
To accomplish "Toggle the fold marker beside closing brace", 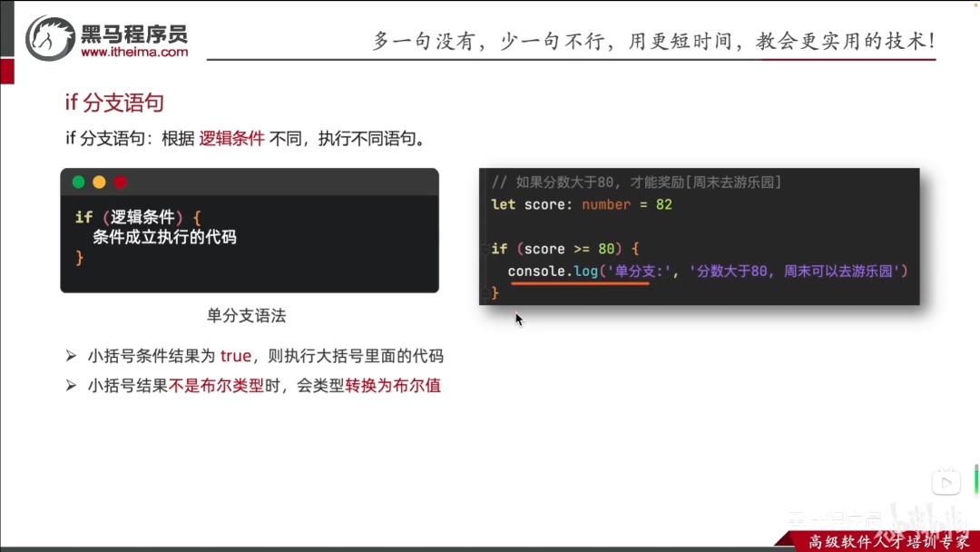I will [485, 292].
